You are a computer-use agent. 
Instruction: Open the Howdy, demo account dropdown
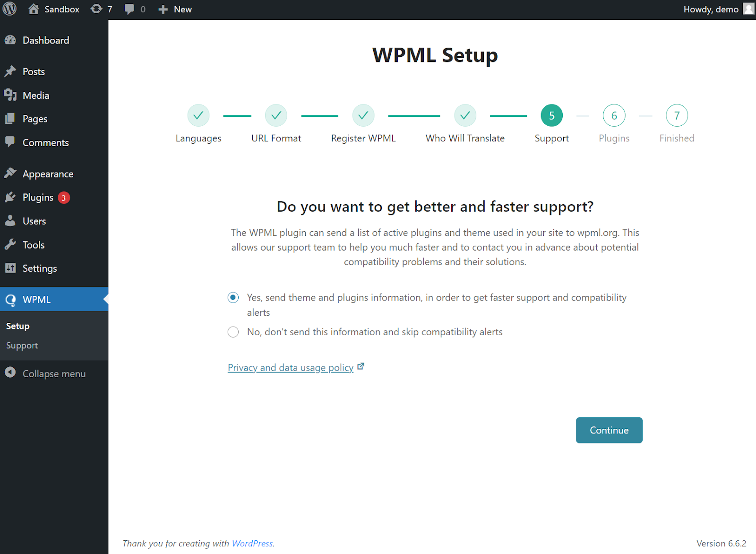tap(718, 9)
